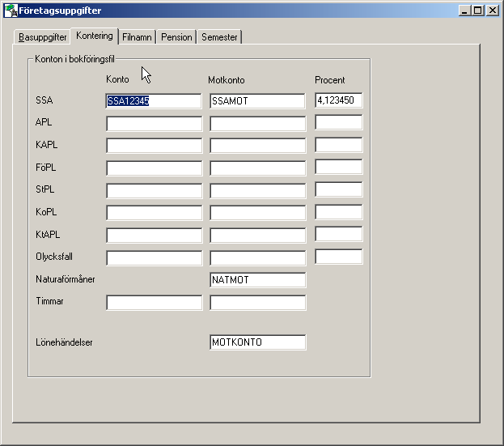Click the Naturaförmåner Motkonto field with NATMOT
Screen dimensions: 504x446
click(257, 280)
